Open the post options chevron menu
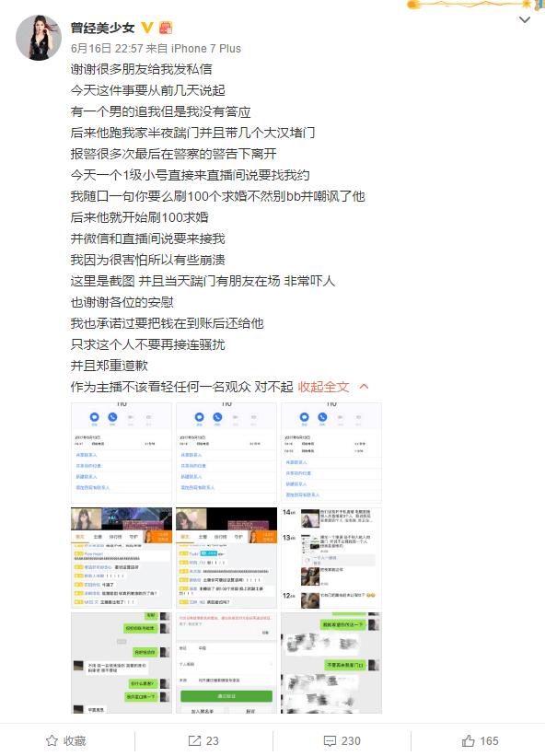Viewport: 545px width, 756px height. pyautogui.click(x=524, y=19)
